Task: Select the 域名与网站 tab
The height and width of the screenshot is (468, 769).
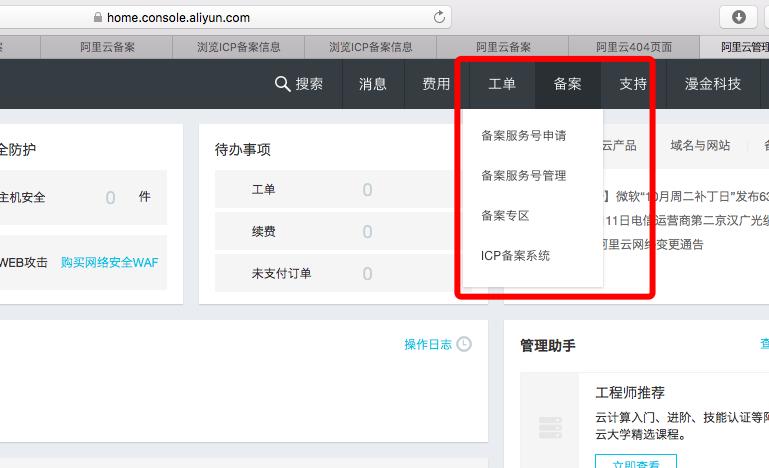Action: click(x=700, y=145)
